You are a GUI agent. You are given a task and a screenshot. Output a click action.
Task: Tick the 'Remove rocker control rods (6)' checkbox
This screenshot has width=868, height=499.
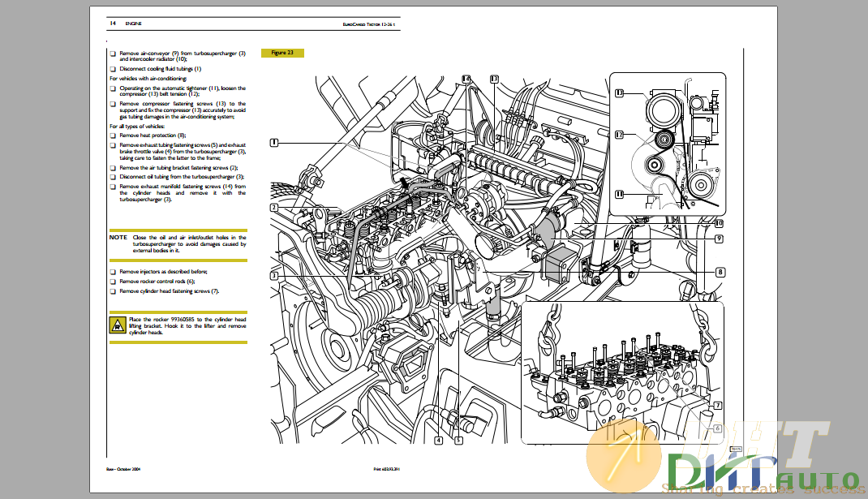(x=113, y=282)
